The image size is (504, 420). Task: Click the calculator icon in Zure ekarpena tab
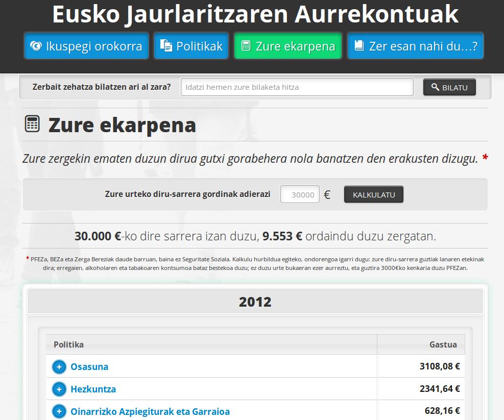[x=246, y=46]
